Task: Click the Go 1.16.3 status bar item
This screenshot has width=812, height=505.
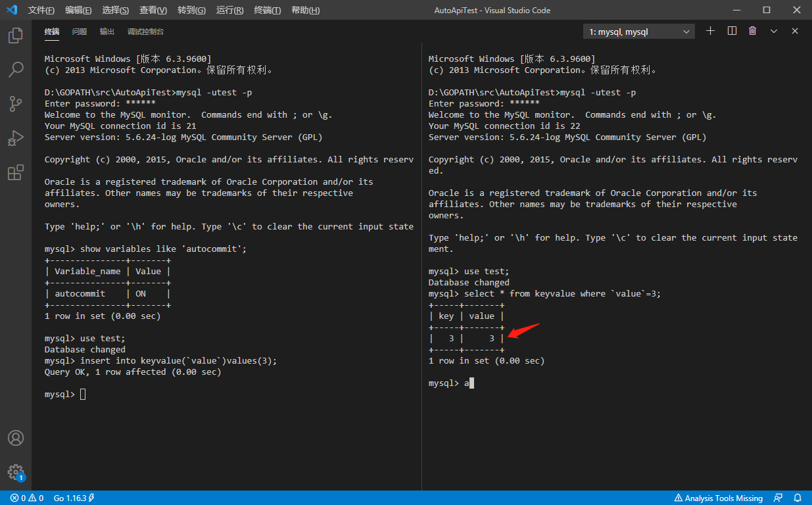Action: tap(74, 498)
